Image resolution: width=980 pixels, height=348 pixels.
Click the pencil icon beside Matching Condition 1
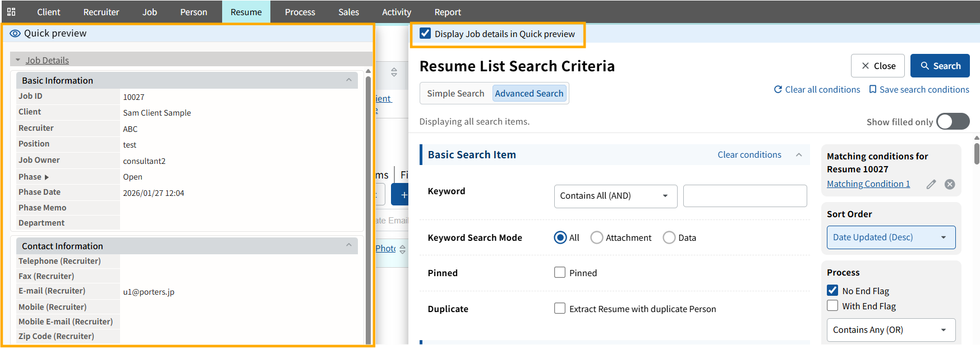pyautogui.click(x=931, y=184)
